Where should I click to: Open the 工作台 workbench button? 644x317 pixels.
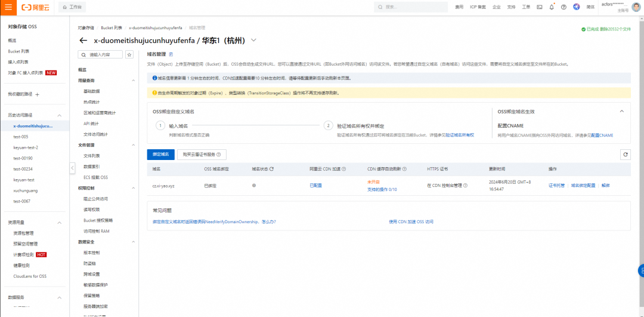coord(73,7)
